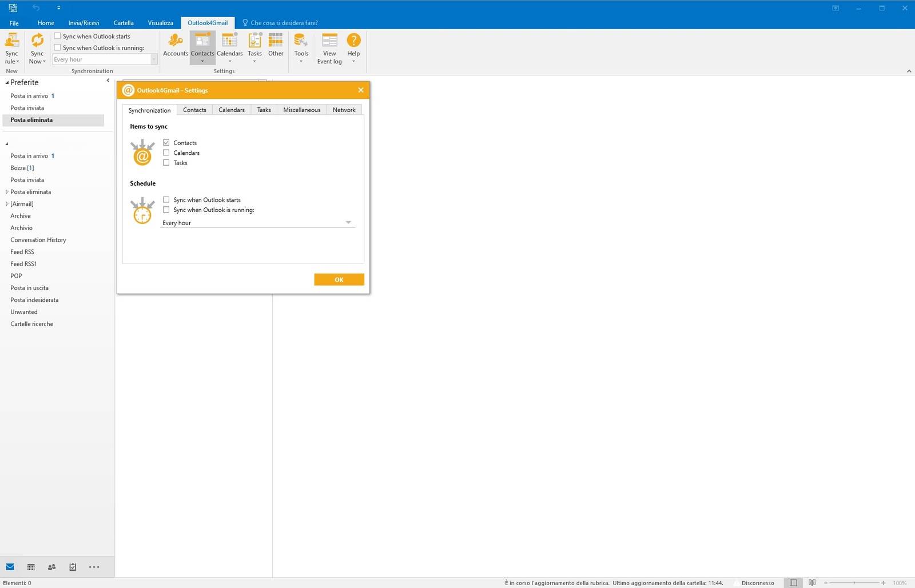Click the OK button in Settings
Viewport: 915px width, 588px height.
(339, 279)
